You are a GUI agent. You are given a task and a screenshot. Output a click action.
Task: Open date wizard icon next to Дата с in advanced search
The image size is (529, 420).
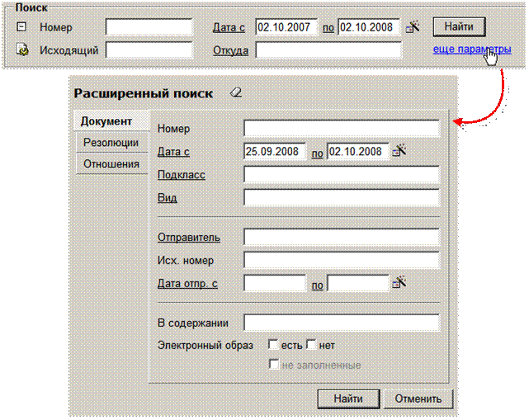click(x=399, y=151)
